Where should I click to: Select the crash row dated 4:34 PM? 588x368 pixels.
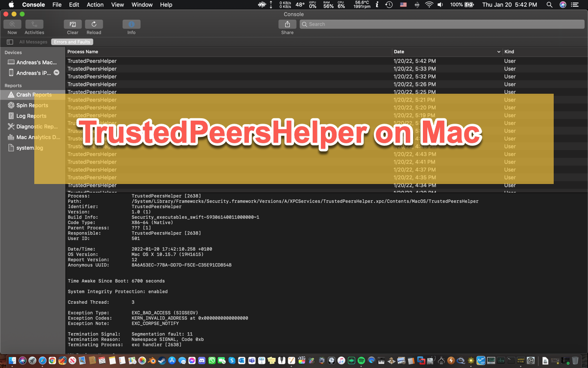327,185
